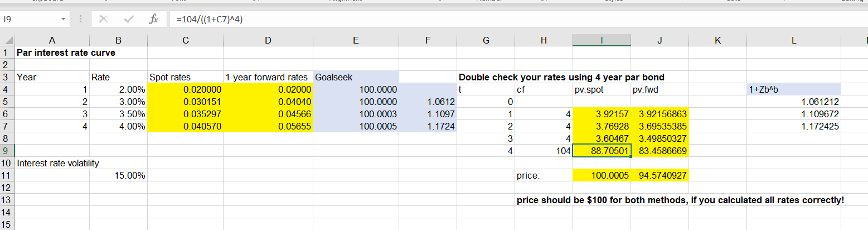Select the 'Year' header cell
Viewport: 868px width, 230px height.
pyautogui.click(x=52, y=77)
